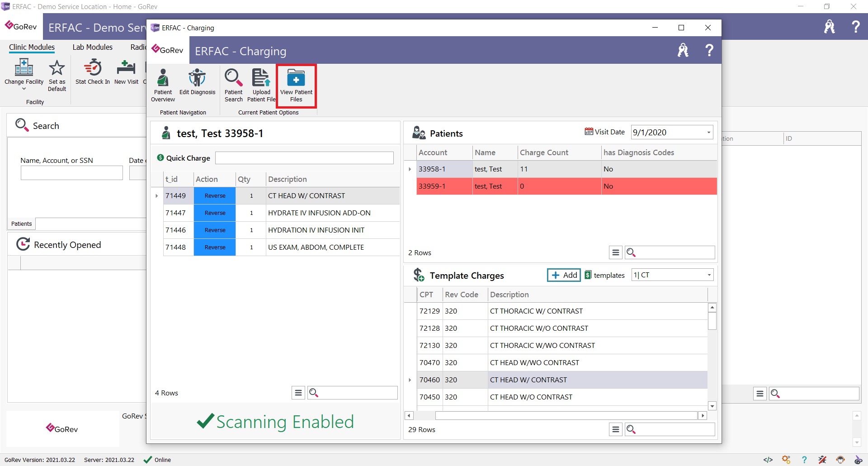Screen dimensions: 868x466
Task: Click the purple bug icon in status bar
Action: coord(858,460)
